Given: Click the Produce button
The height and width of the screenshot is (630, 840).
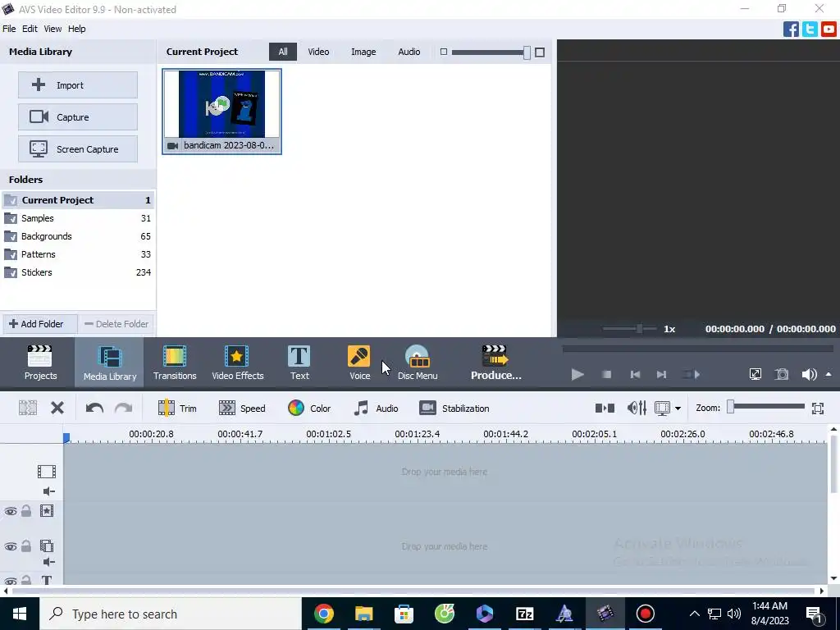Looking at the screenshot, I should point(495,363).
